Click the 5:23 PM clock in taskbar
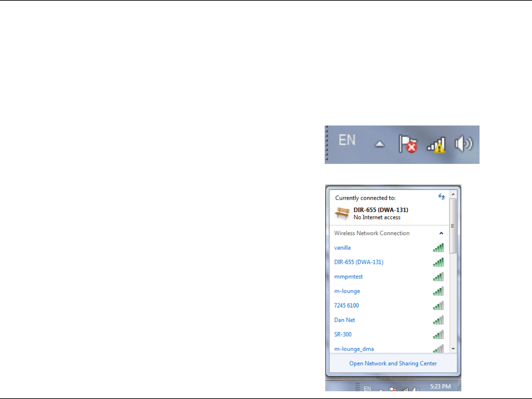This screenshot has width=532, height=399. 440,386
